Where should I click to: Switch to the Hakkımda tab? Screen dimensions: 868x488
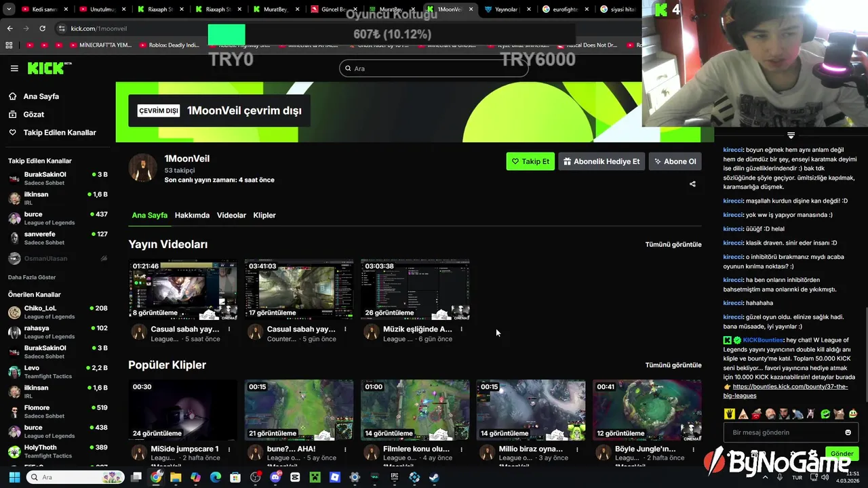point(192,215)
